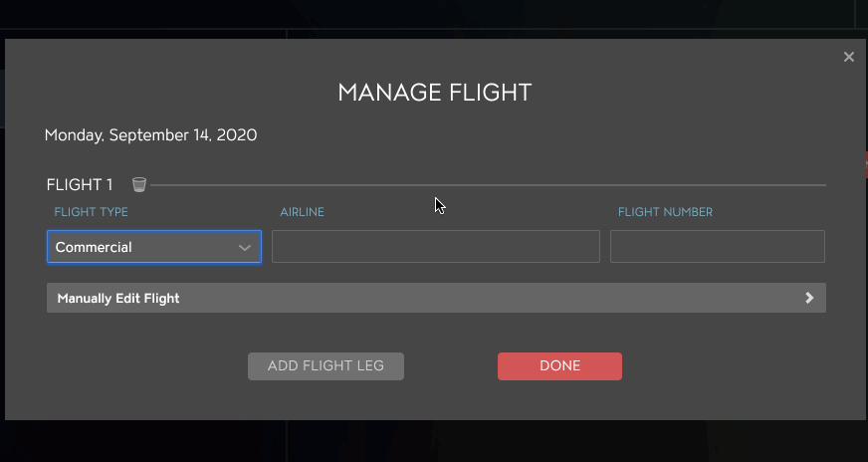
Task: Expand the Manually Edit Flight section
Action: 436,298
